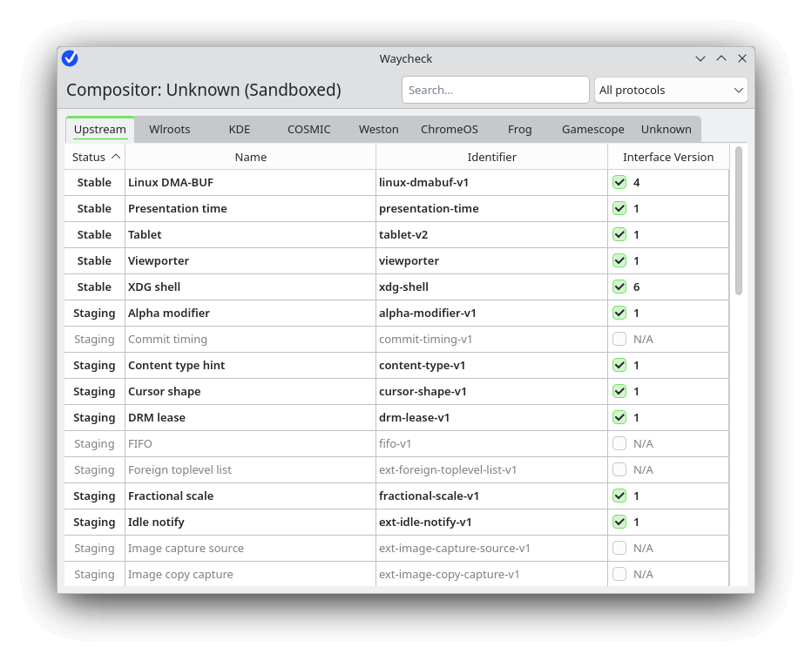Switch to the Wlroots tab
The width and height of the screenshot is (812, 661).
pyautogui.click(x=169, y=129)
